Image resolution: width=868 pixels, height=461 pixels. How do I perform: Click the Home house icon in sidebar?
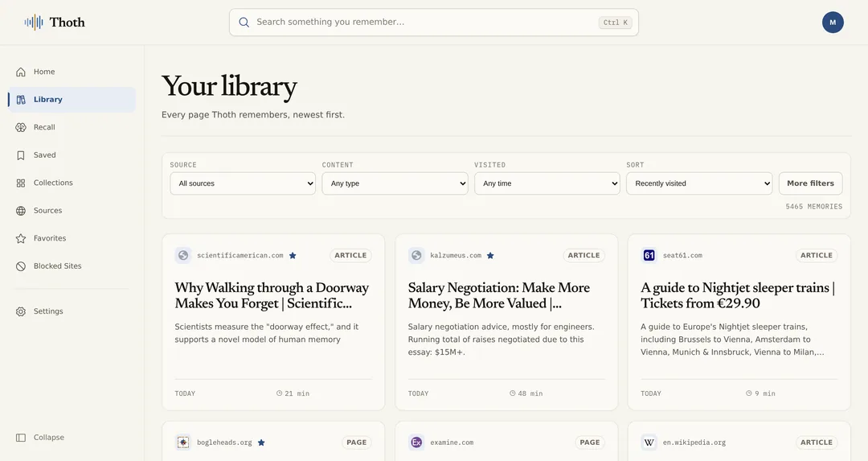coord(21,72)
